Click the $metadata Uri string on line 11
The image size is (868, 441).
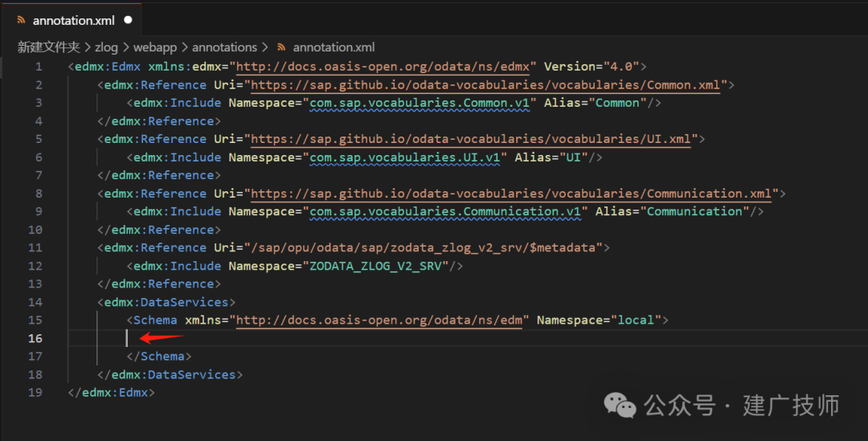point(423,247)
